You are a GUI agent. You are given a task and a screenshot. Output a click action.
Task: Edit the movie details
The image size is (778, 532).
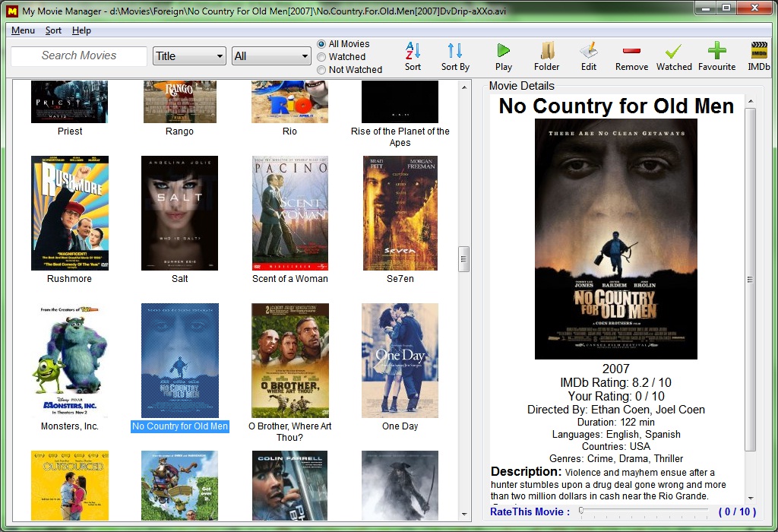pyautogui.click(x=589, y=51)
